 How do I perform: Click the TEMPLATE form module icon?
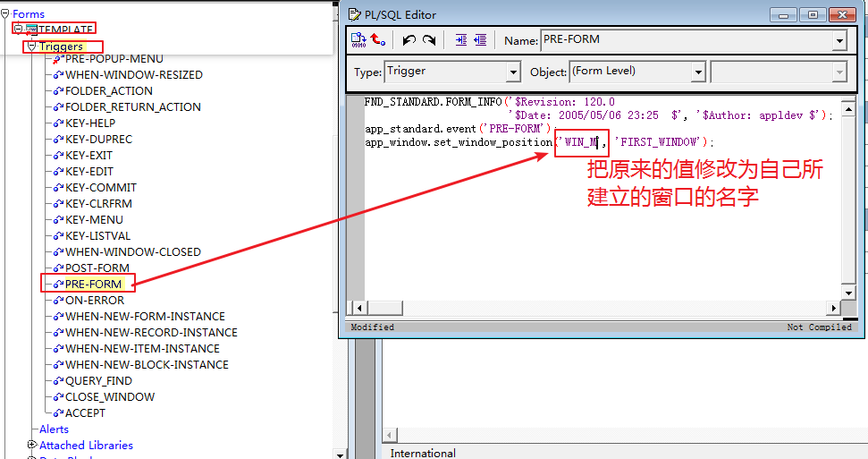[31, 29]
